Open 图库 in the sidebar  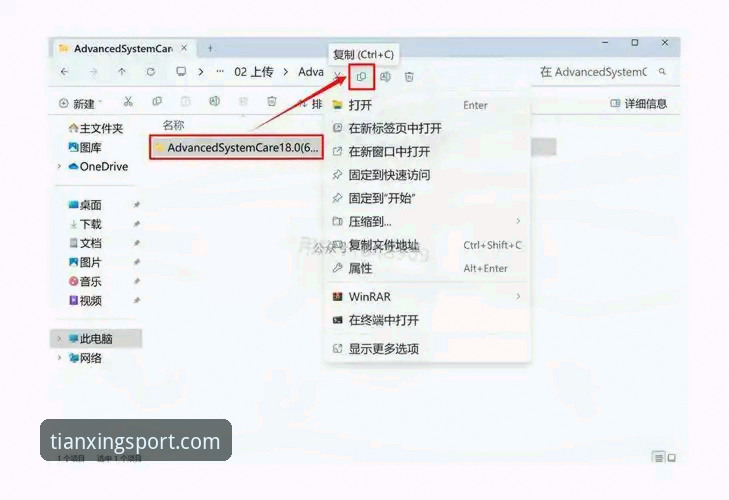(x=85, y=147)
